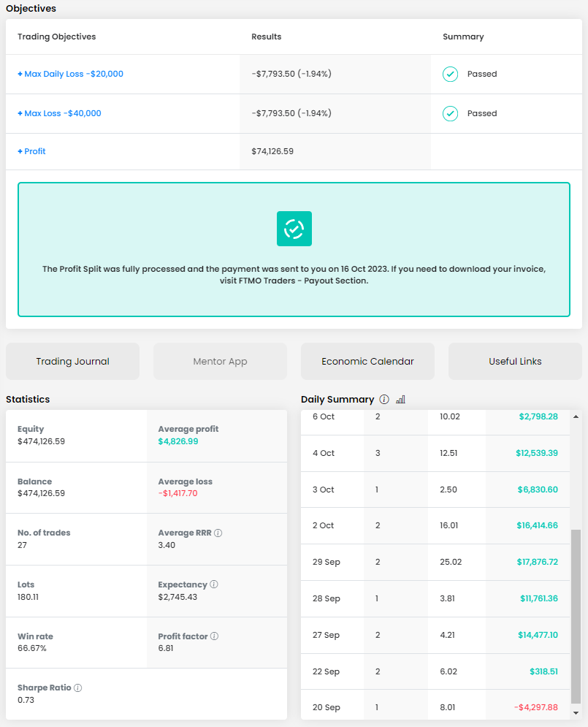Open the Trading Journal tab

73,361
